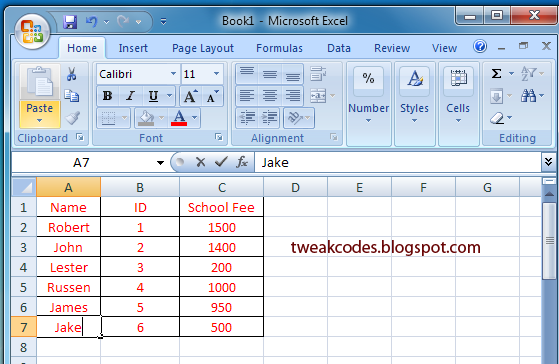Toggle Underline formatting
This screenshot has width=559, height=364.
pyautogui.click(x=153, y=96)
